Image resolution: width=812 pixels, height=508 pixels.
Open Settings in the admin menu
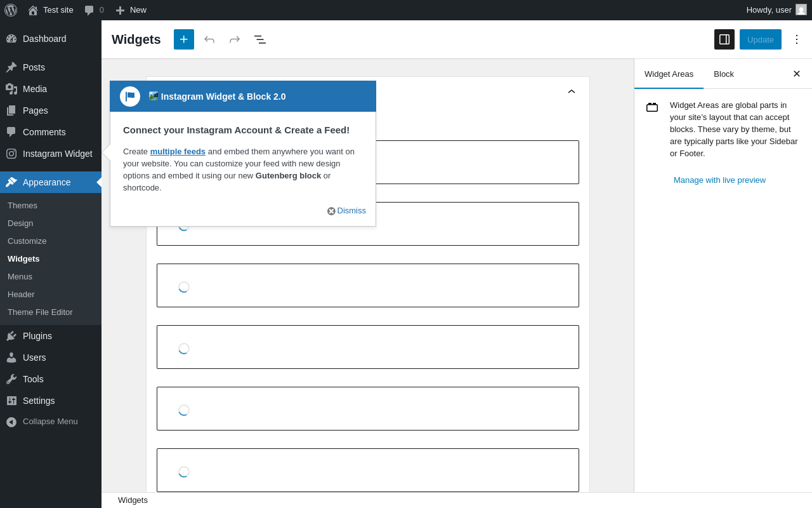(51, 401)
